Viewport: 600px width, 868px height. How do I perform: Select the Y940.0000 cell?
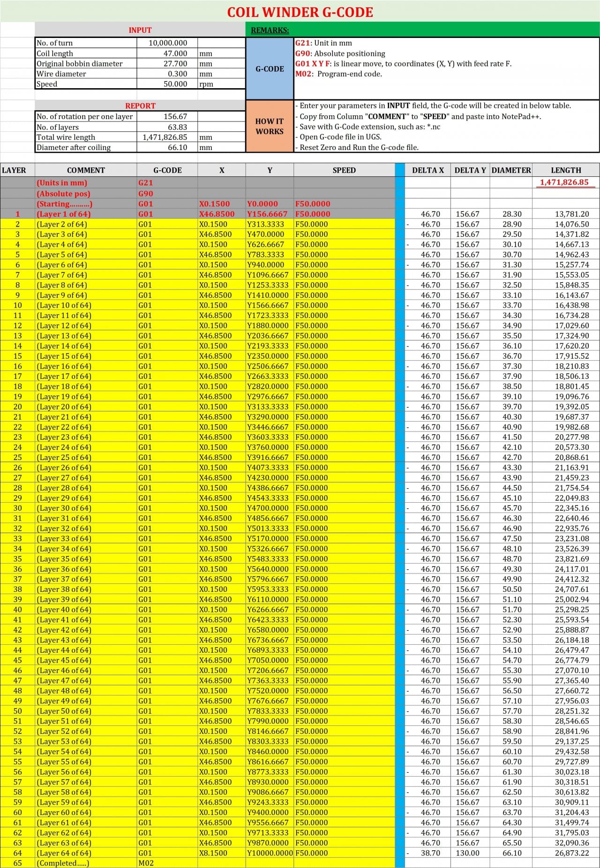270,264
